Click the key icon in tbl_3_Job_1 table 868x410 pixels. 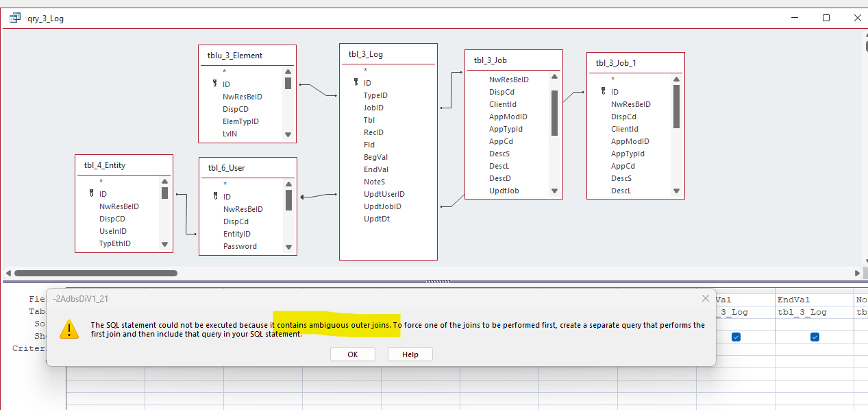(x=603, y=92)
